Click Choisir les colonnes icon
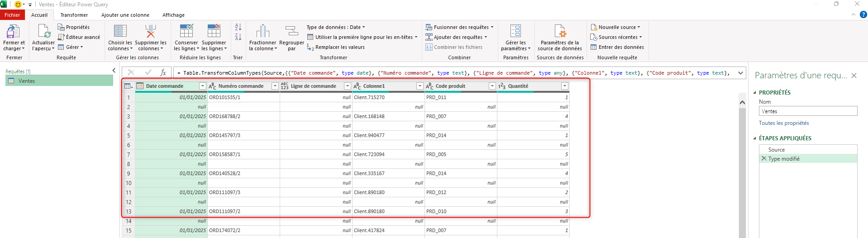 coord(120,31)
